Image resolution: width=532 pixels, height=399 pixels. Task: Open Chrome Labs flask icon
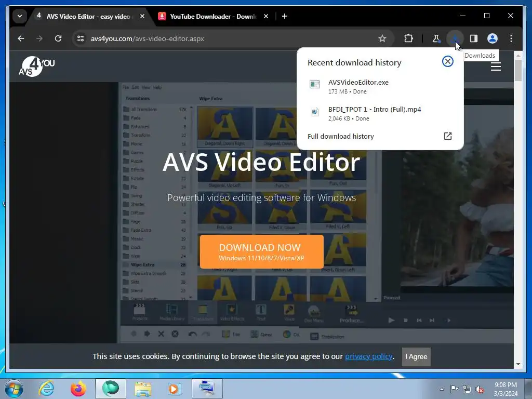[x=436, y=38]
